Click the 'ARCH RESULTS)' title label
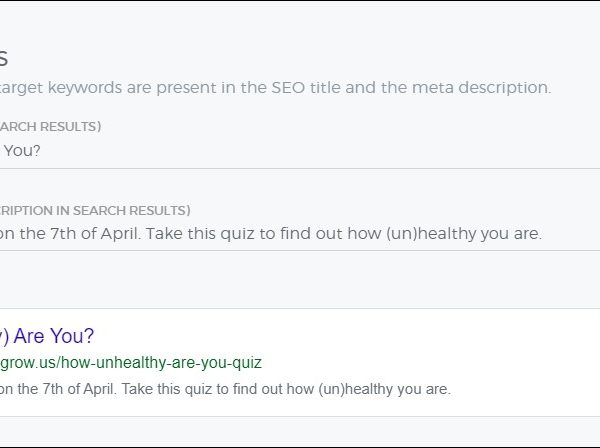This screenshot has height=448, width=600. (x=50, y=127)
